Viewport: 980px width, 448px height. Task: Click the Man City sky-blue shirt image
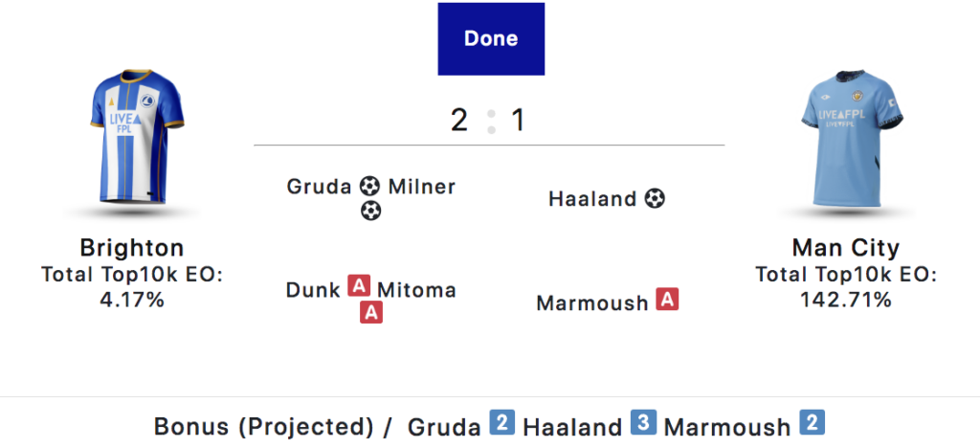845,145
